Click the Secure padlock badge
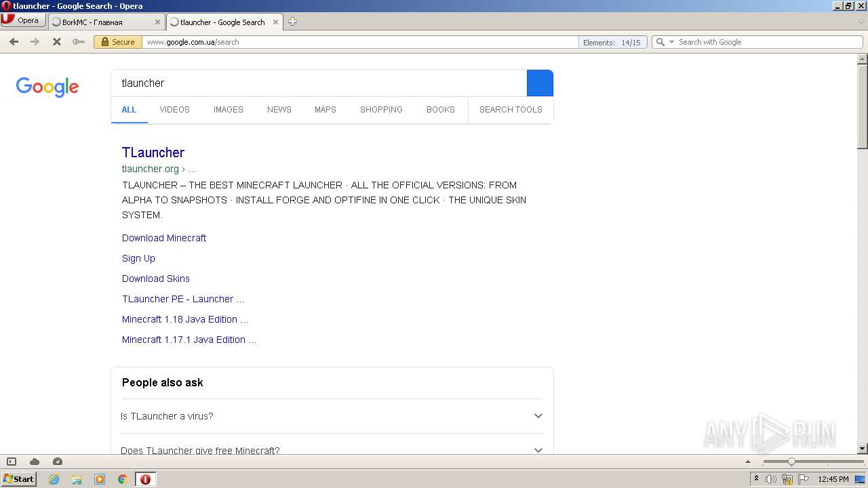 click(x=118, y=42)
